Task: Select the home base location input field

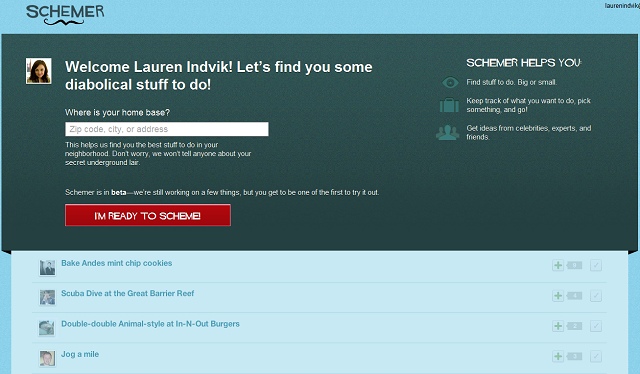Action: click(167, 129)
